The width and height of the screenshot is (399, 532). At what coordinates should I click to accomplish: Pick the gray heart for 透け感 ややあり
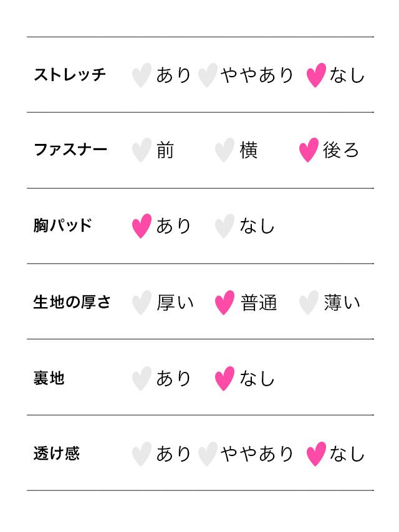pos(208,454)
